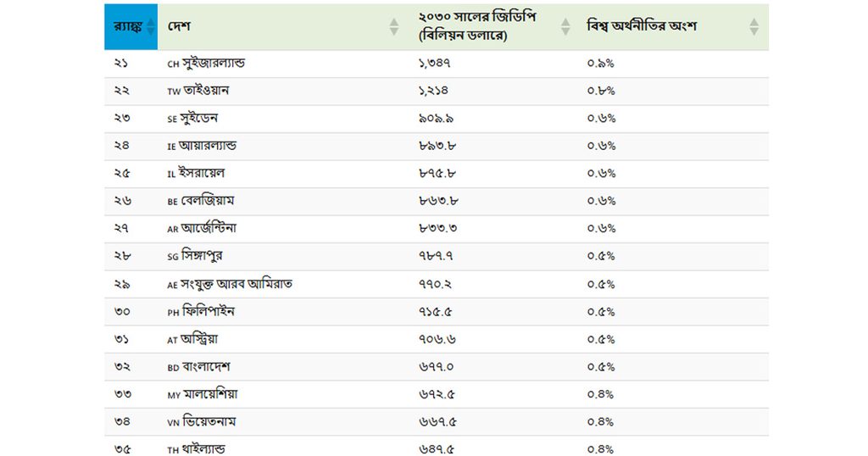The image size is (868, 456).
Task: Select the সুইজারল্যান্ড row country name
Action: [x=213, y=63]
